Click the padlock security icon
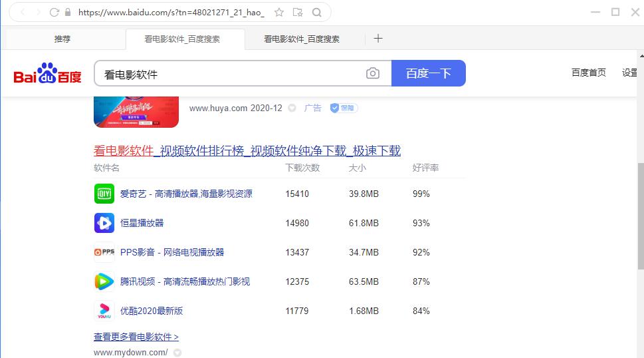The width and height of the screenshot is (644, 358). point(68,13)
